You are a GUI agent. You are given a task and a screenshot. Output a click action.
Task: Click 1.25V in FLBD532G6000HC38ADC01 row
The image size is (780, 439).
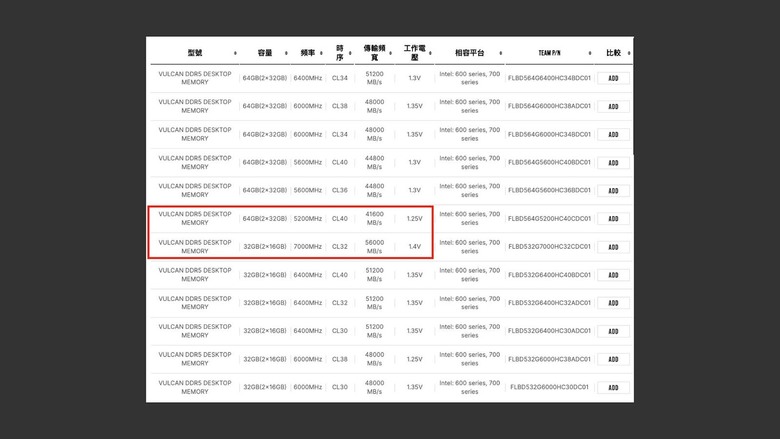[414, 359]
